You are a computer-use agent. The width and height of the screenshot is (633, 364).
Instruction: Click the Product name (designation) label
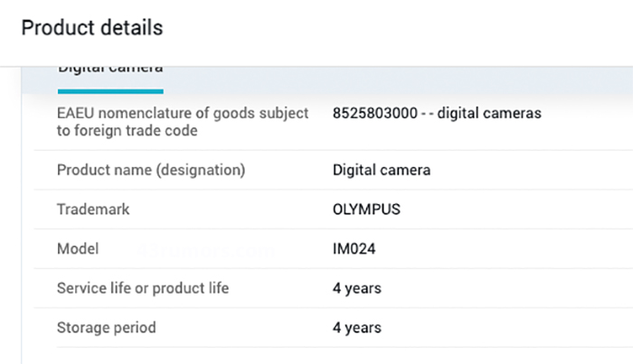click(x=151, y=170)
